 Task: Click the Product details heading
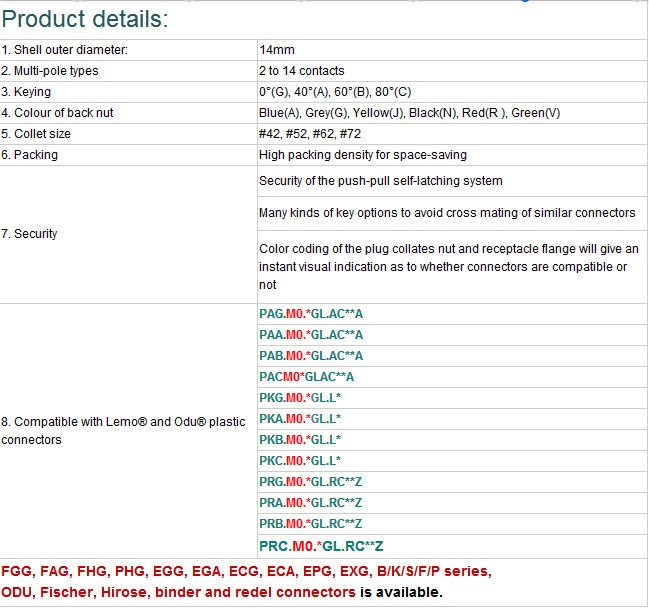tap(86, 19)
